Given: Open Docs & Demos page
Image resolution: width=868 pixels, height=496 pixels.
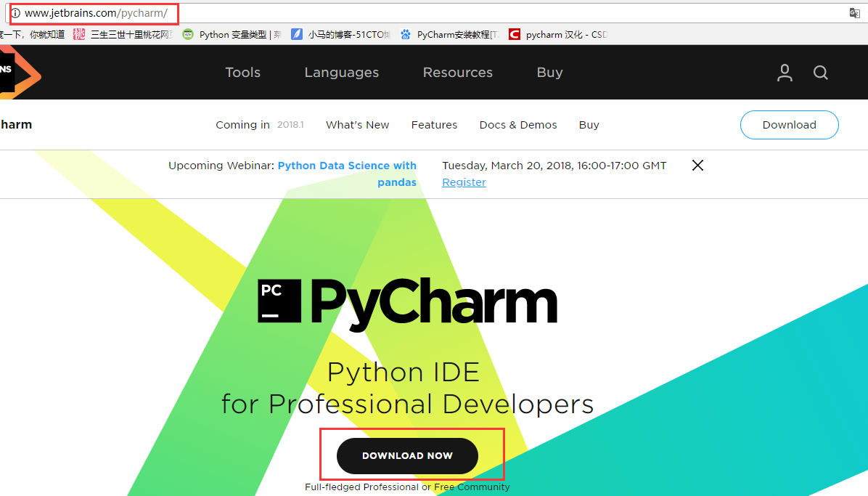Looking at the screenshot, I should [x=518, y=125].
